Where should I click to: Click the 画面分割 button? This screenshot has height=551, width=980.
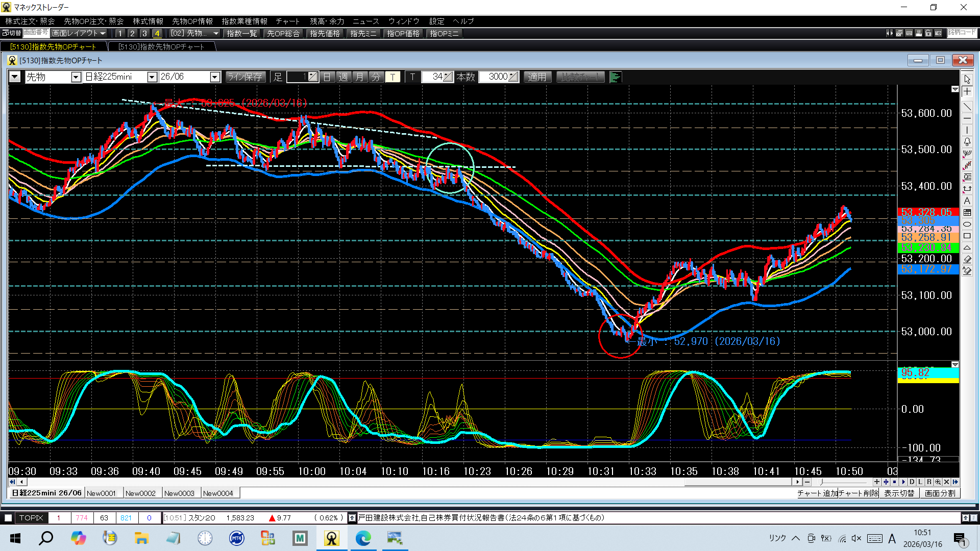point(940,493)
